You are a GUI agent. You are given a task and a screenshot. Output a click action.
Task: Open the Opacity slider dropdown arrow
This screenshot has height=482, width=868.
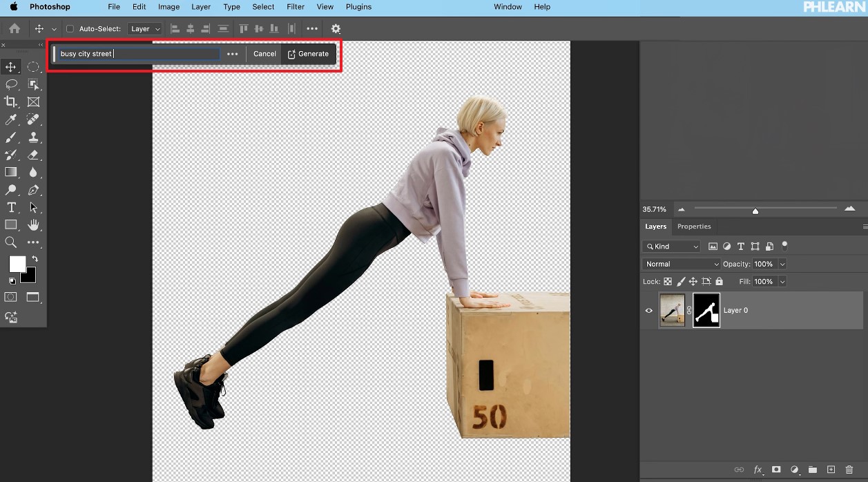782,264
